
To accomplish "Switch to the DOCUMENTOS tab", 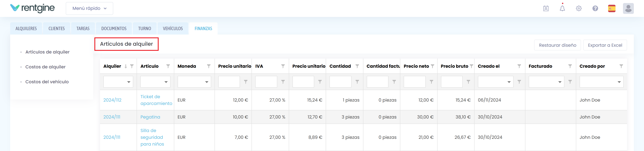I will (114, 28).
